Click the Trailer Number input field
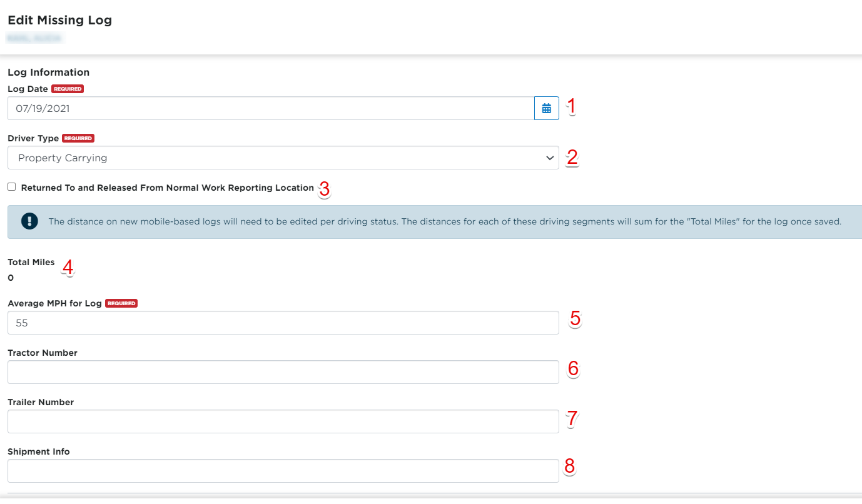This screenshot has width=862, height=504. click(x=283, y=421)
